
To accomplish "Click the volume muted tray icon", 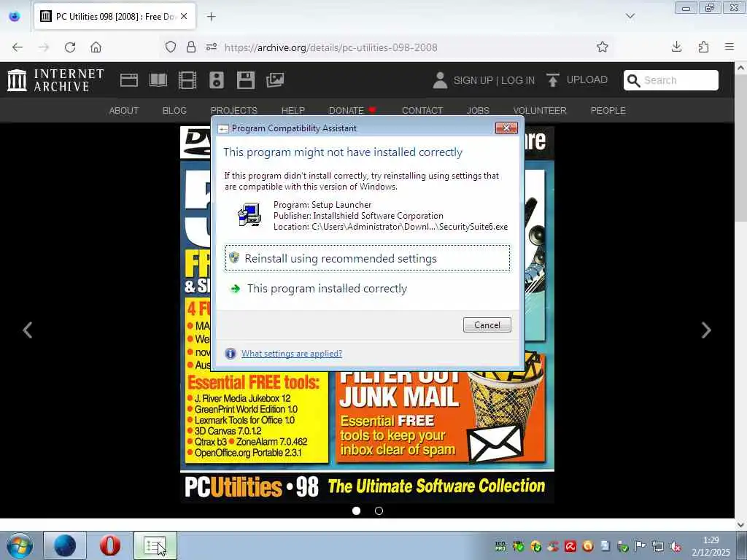I will click(x=676, y=546).
